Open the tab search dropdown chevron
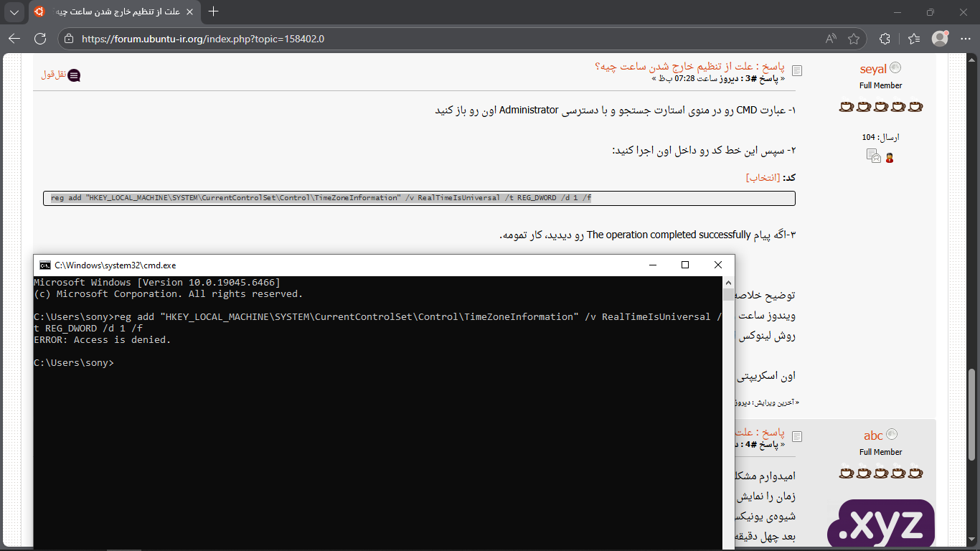This screenshot has width=980, height=551. [x=14, y=11]
